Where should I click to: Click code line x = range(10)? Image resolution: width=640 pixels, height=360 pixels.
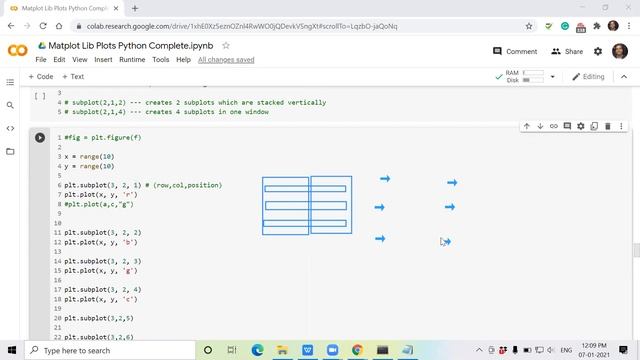(x=89, y=157)
